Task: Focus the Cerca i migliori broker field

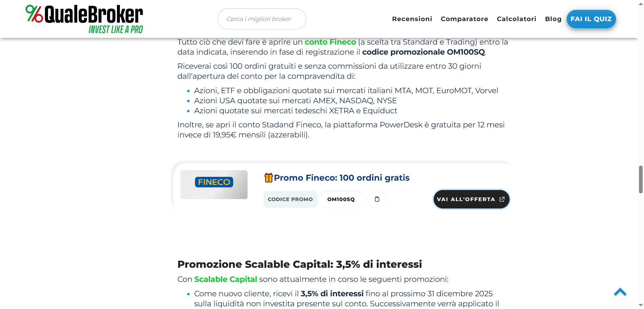Action: [262, 19]
